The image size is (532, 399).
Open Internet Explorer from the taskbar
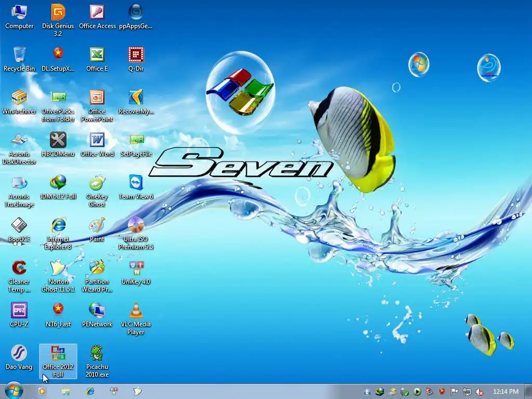90,391
